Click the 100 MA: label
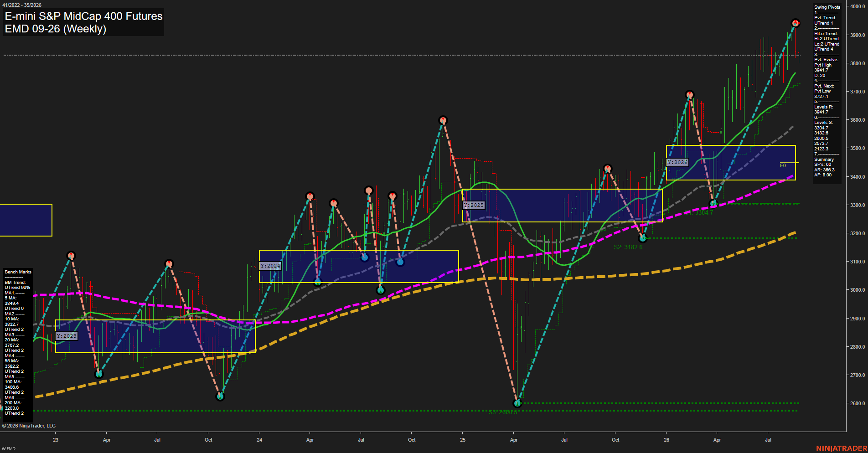Screen dimensions: 868x453 point(13,382)
